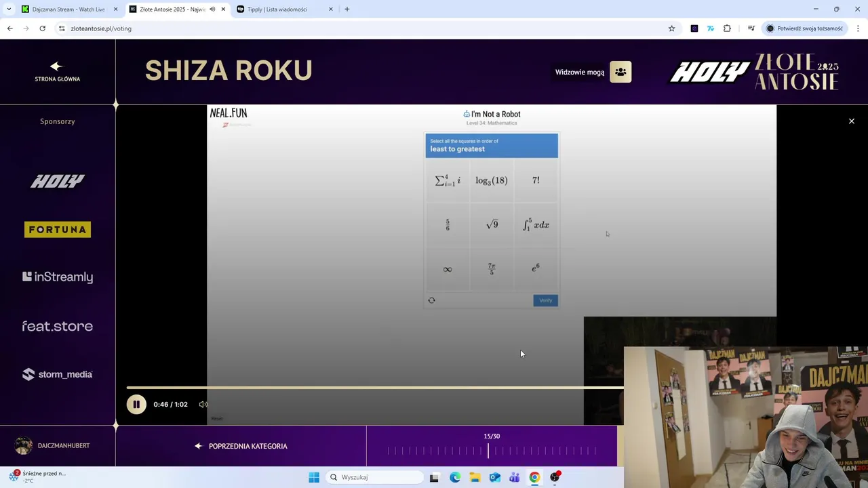Open the inStreamly sponsor logo
Viewport: 868px width, 488px height.
pos(58,277)
